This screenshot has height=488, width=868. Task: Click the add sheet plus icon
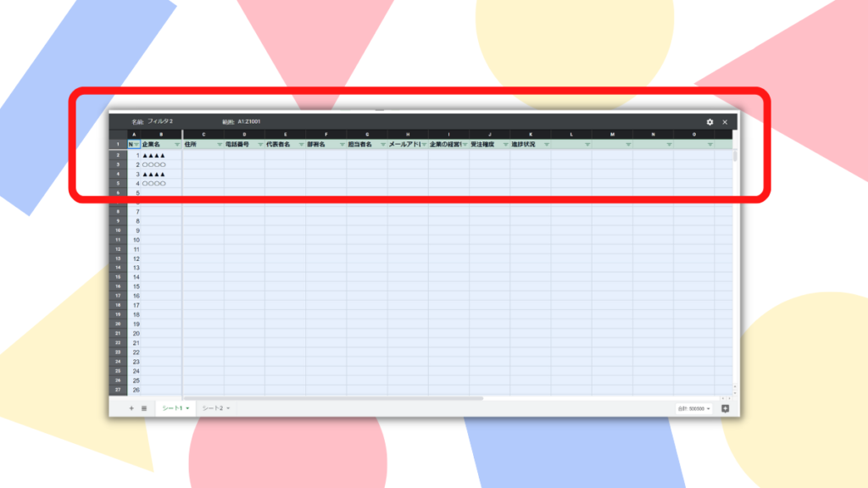coord(131,408)
